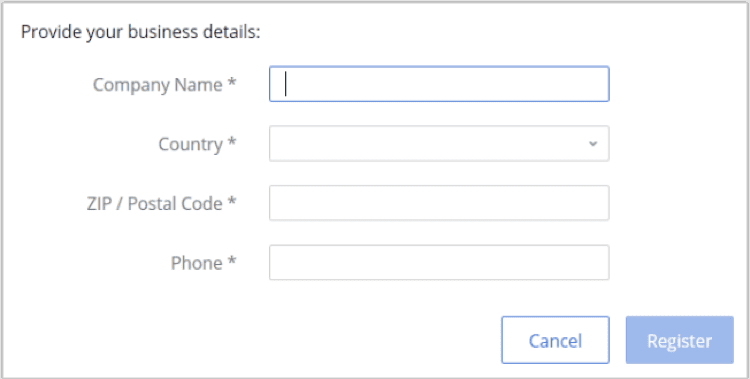Place cursor in the postal code box
The width and height of the screenshot is (750, 379).
(439, 203)
